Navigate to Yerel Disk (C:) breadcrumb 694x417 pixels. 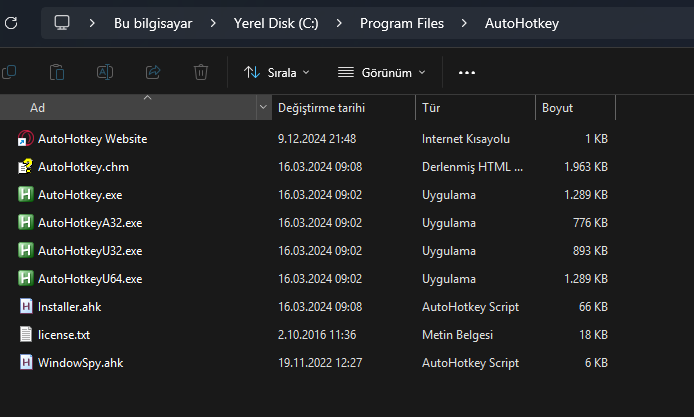point(276,22)
